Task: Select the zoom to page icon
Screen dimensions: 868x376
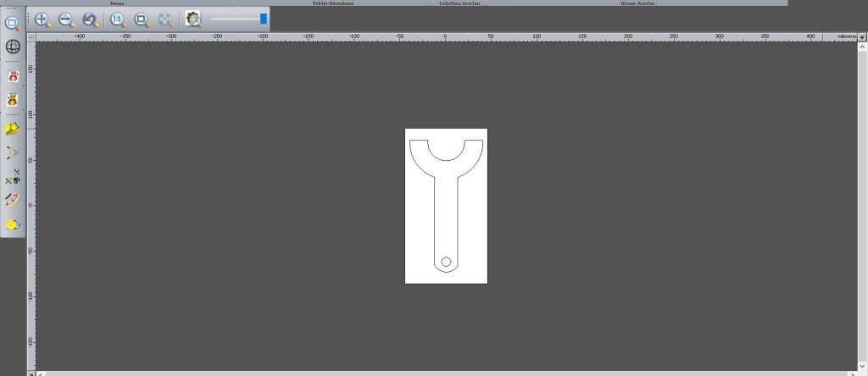Action: (118, 19)
